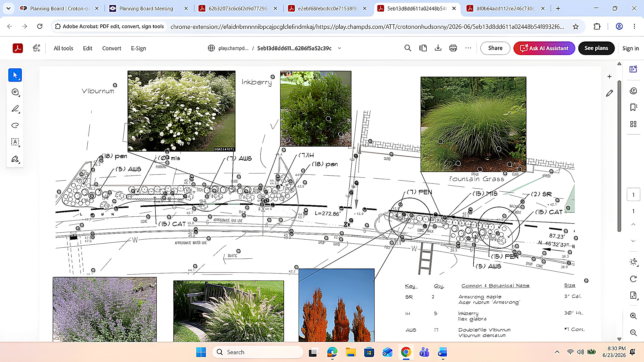The width and height of the screenshot is (644, 362).
Task: Click the Share button
Action: pyautogui.click(x=495, y=48)
